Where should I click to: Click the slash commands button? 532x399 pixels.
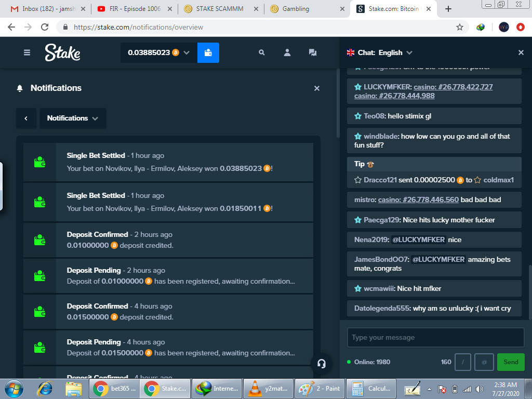click(x=462, y=362)
